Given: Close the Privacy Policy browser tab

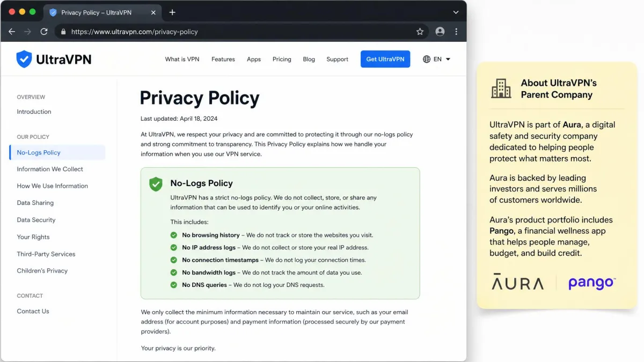Looking at the screenshot, I should coord(153,12).
